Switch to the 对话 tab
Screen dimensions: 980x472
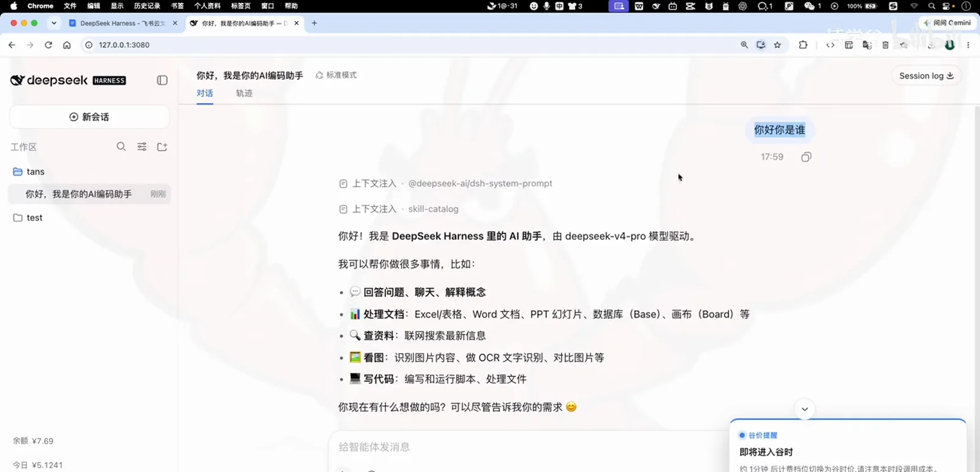(205, 93)
